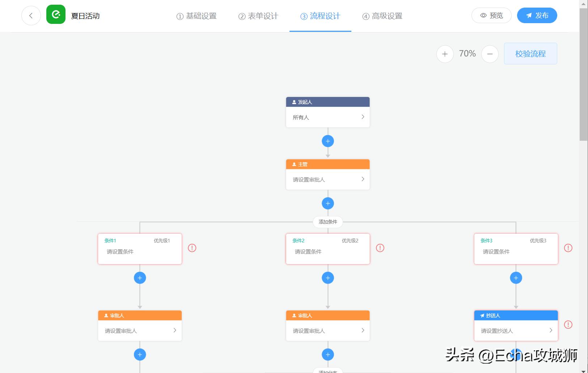588x373 pixels.
Task: Click the warning icon beside 抄送人 node
Action: coord(568,325)
